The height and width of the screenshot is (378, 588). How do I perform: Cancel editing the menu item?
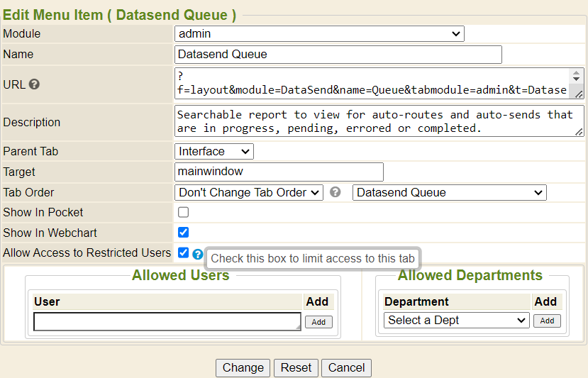[x=346, y=367]
